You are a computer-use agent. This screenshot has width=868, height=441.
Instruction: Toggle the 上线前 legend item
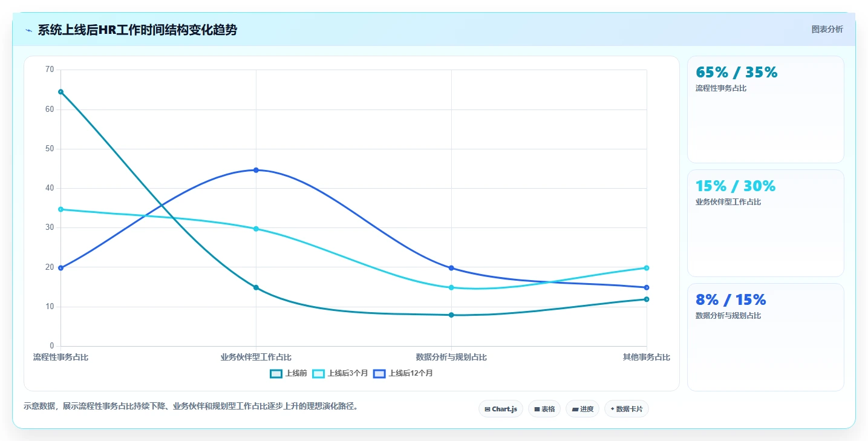click(289, 373)
